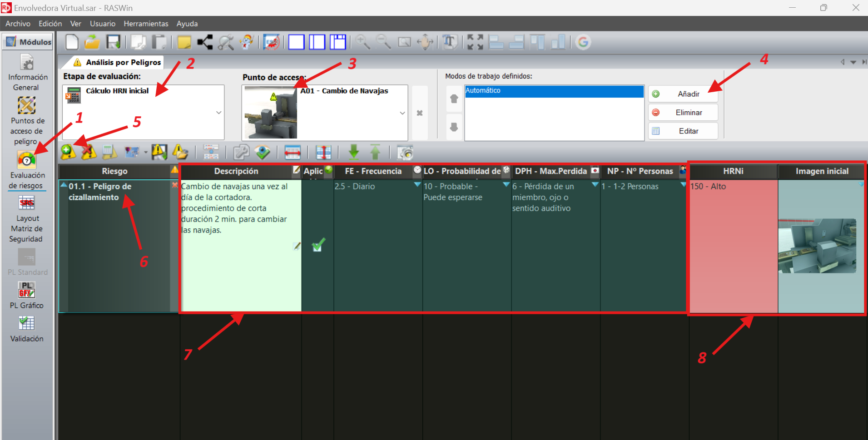This screenshot has width=868, height=440.
Task: Open Puntos de acceso de peligro module
Action: [27, 121]
